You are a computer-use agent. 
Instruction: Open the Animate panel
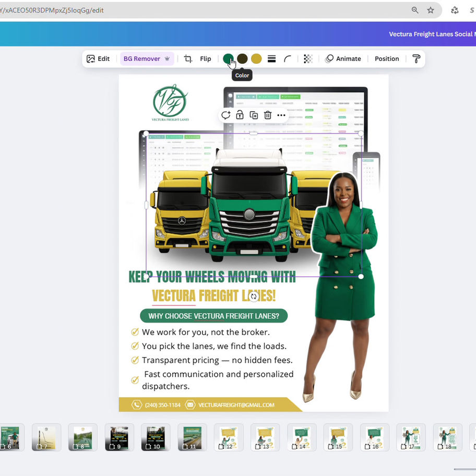coord(343,58)
